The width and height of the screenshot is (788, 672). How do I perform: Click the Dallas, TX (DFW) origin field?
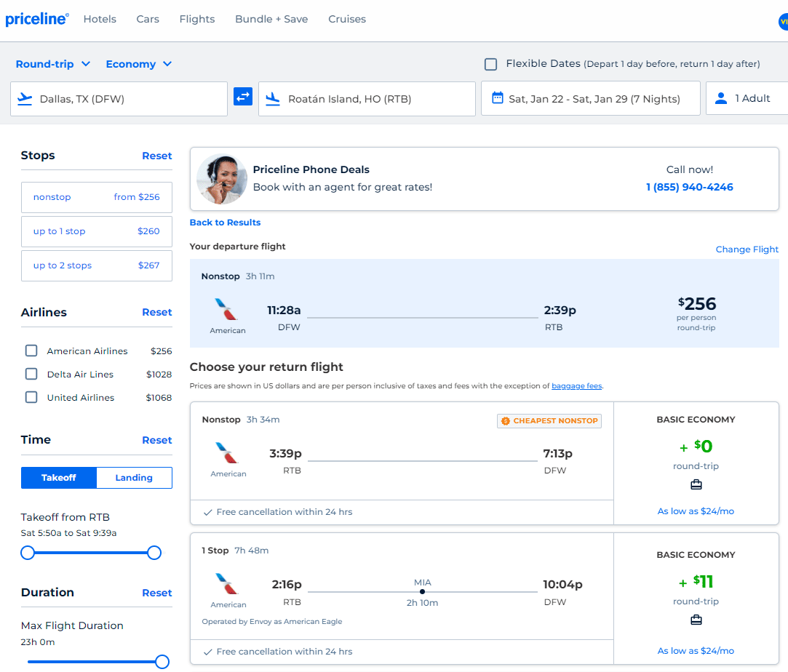click(119, 99)
